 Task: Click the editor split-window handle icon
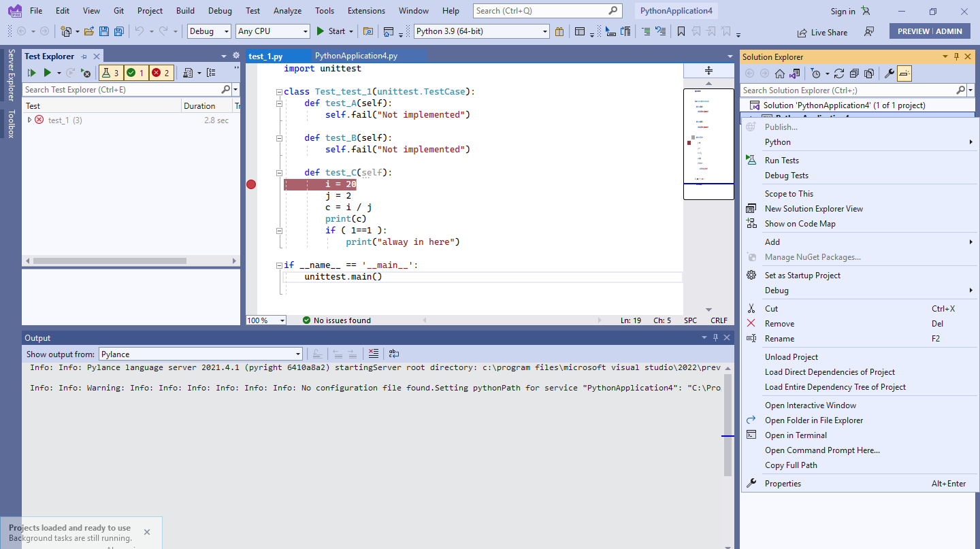coord(708,70)
